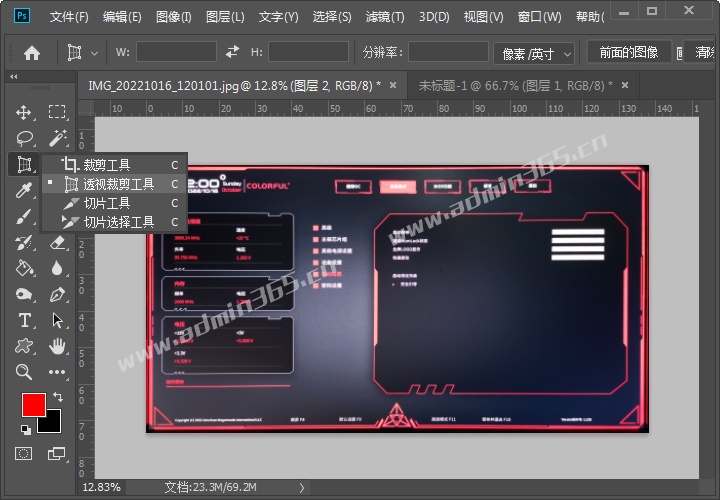This screenshot has width=720, height=500.
Task: Collapse the toolbar with double arrows
Action: point(14,77)
